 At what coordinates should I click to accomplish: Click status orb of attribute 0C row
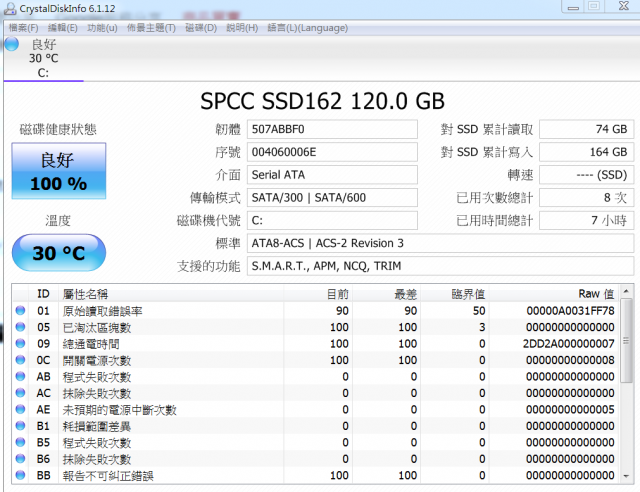20,360
